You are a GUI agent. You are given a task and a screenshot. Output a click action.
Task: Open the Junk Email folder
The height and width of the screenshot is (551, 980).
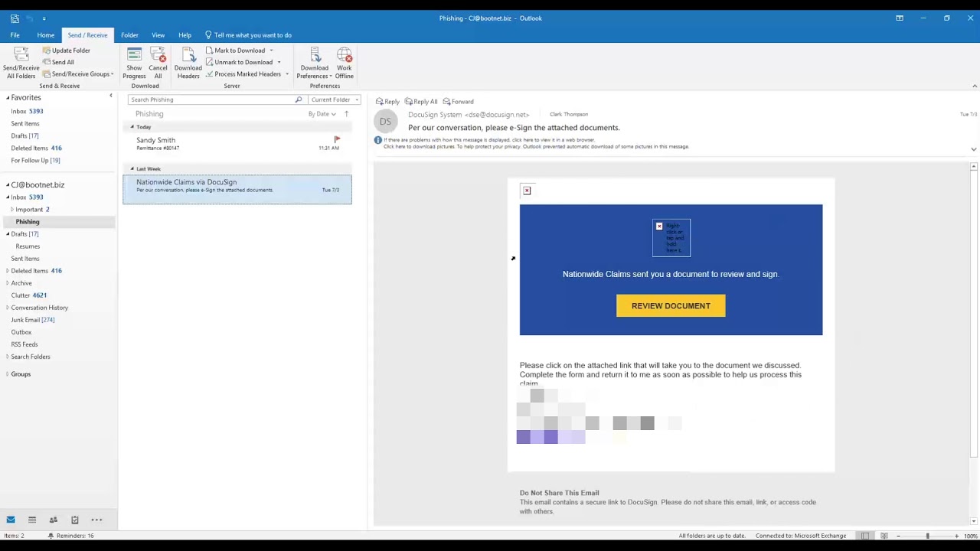[x=32, y=320]
